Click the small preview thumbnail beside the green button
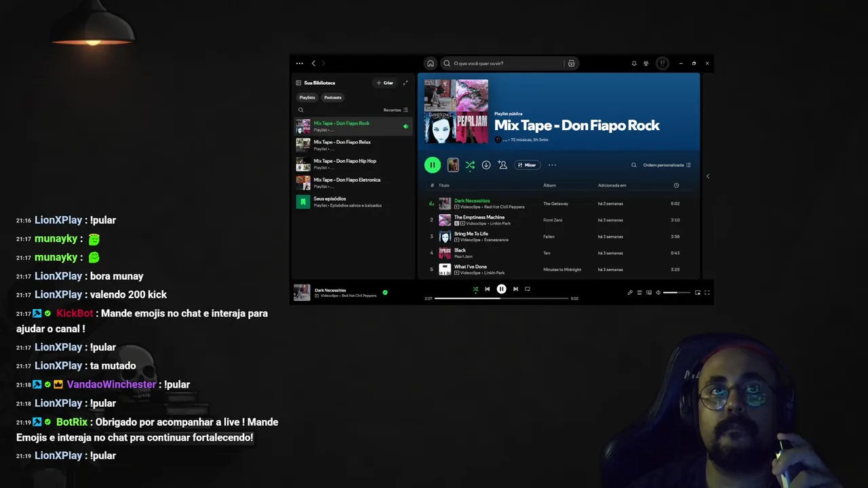Screen dimensions: 868x488 pos(453,165)
